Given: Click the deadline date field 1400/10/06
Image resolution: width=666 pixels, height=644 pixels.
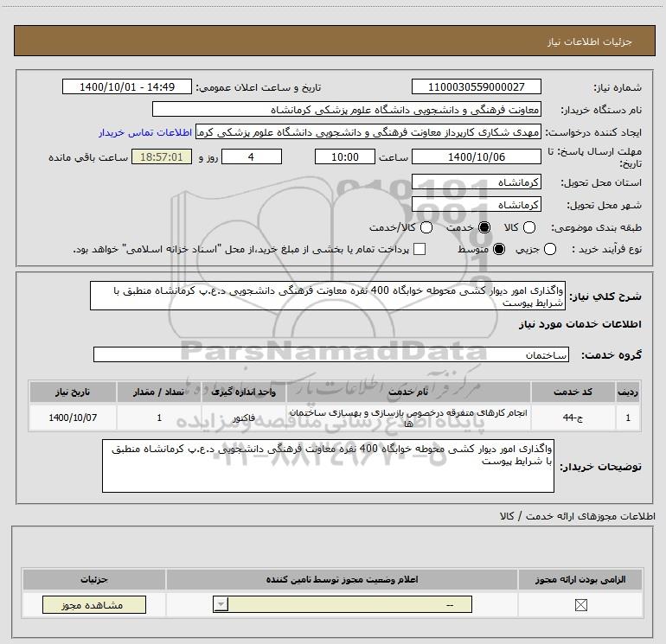Looking at the screenshot, I should coord(476,156).
